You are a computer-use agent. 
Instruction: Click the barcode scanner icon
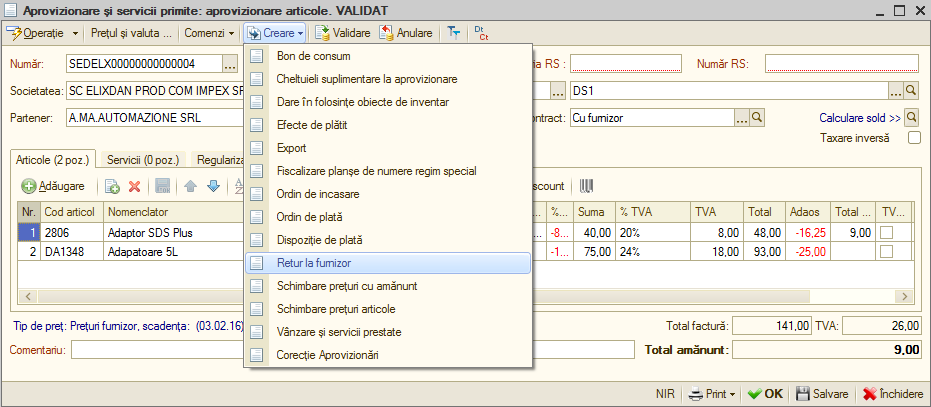587,187
